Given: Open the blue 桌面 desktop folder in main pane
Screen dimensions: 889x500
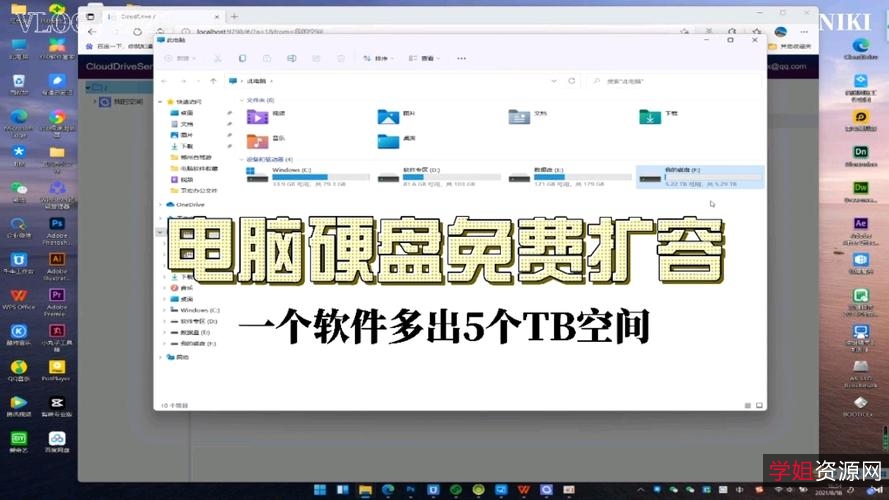Looking at the screenshot, I should click(x=388, y=141).
